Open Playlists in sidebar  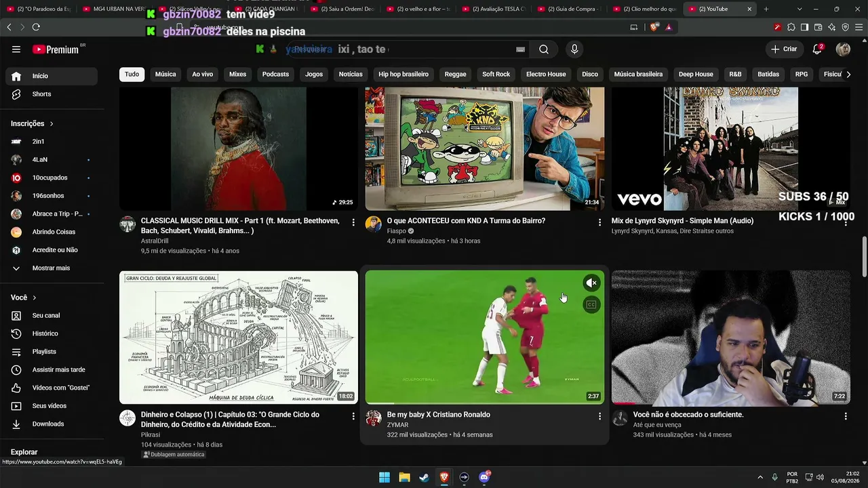pos(52,352)
